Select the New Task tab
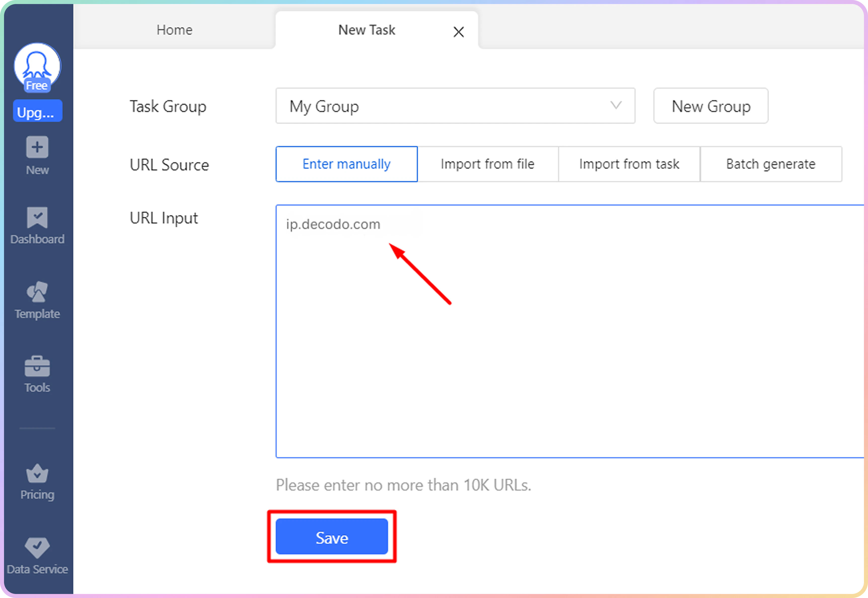The image size is (868, 598). tap(366, 30)
